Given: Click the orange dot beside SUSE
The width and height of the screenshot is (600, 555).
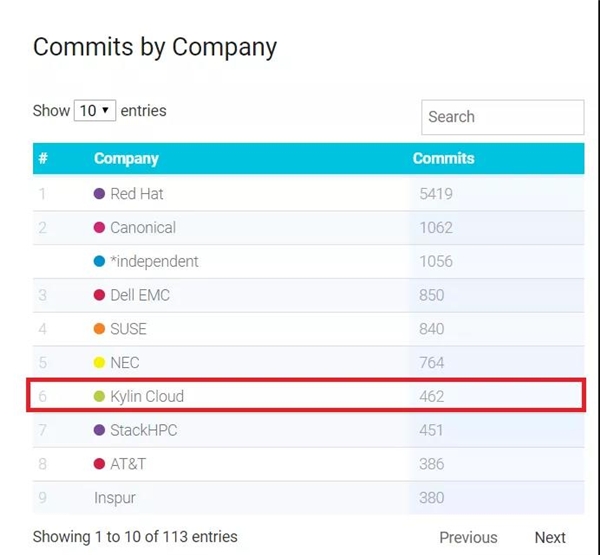Looking at the screenshot, I should pyautogui.click(x=99, y=329).
